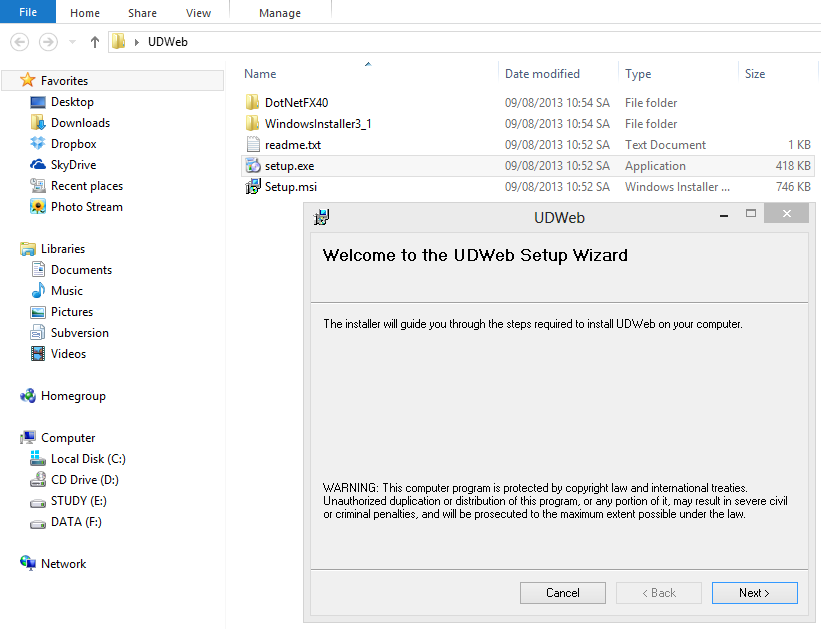Go back with the Back arrow

(x=19, y=42)
